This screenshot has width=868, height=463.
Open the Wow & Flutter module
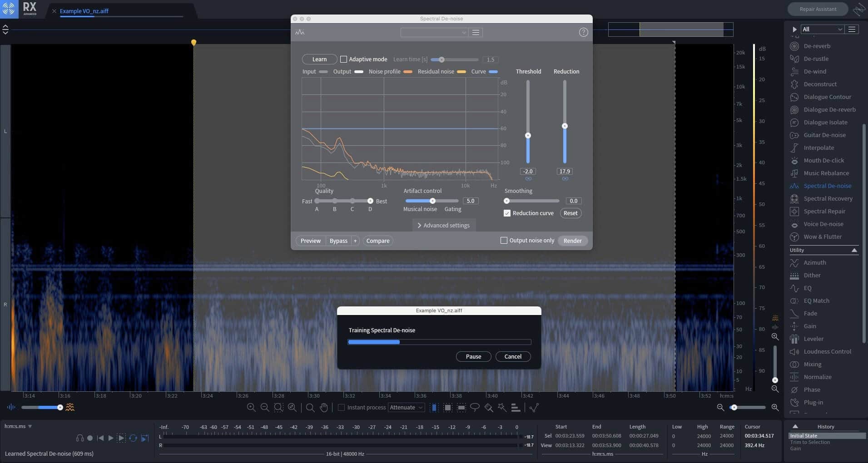coord(823,236)
